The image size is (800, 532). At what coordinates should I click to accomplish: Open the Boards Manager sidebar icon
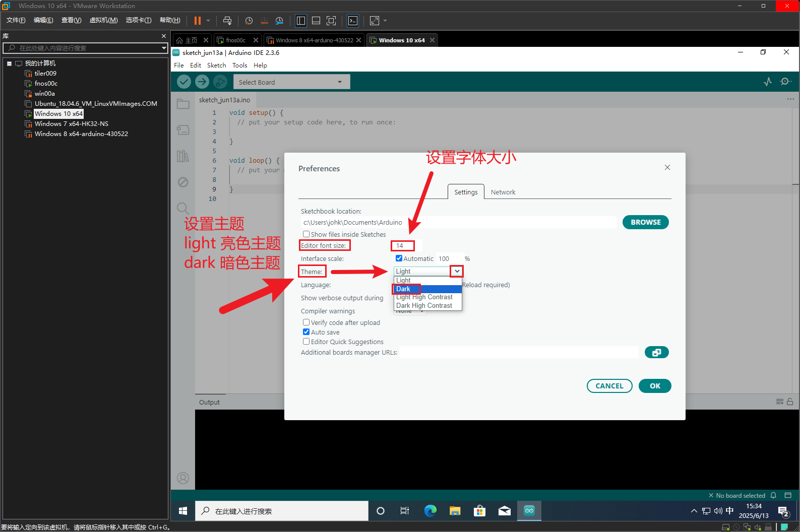183,130
